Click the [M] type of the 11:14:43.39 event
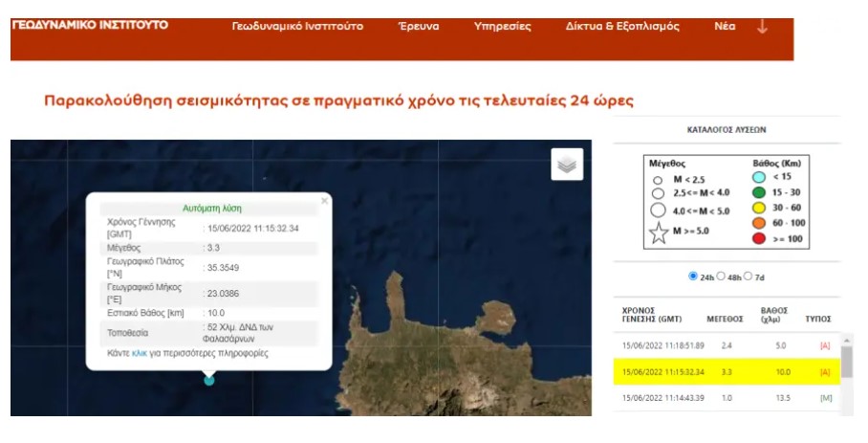This screenshot has width=868, height=443. pos(825,398)
